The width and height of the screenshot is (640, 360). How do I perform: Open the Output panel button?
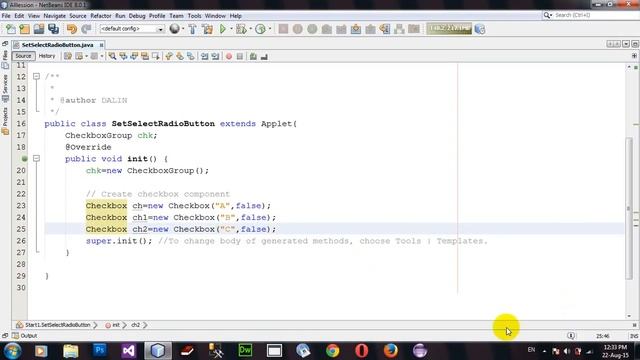pos(25,336)
